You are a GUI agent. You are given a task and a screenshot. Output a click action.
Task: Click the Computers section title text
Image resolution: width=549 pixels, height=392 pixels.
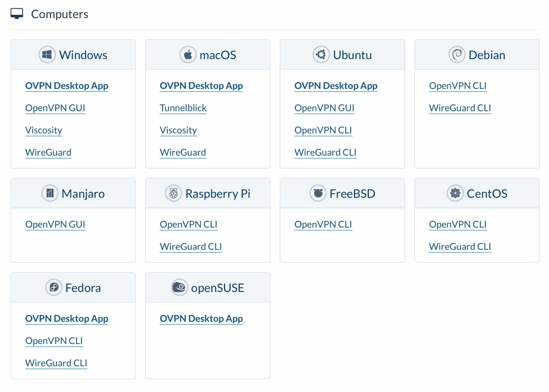click(x=59, y=14)
